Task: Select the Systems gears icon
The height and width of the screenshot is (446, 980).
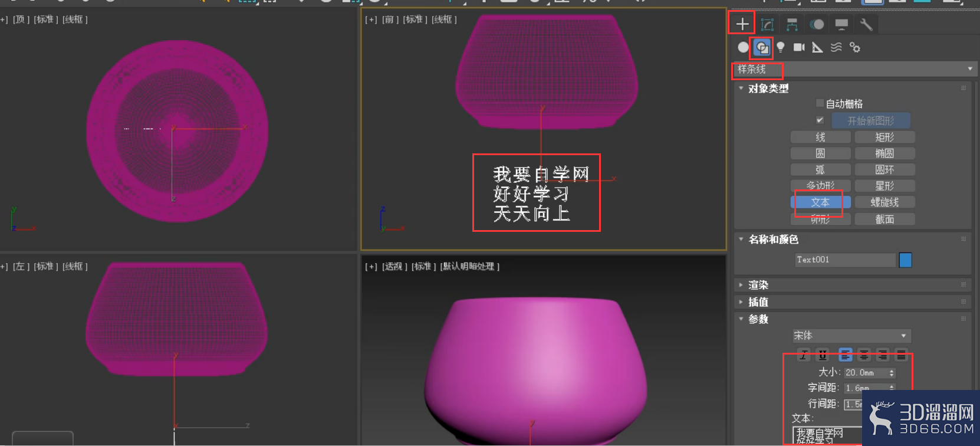Action: point(855,47)
